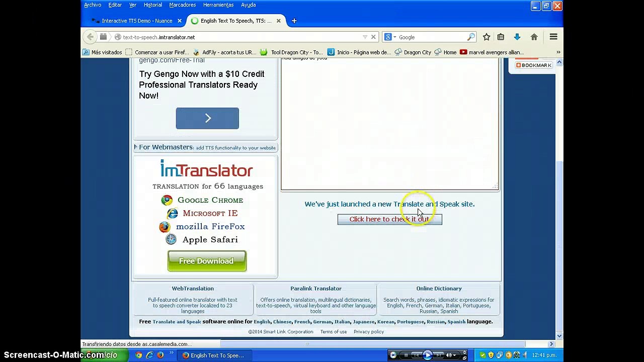The image size is (644, 362).
Task: Click the Google Chrome logo in the ImTranslator list
Action: tap(167, 200)
